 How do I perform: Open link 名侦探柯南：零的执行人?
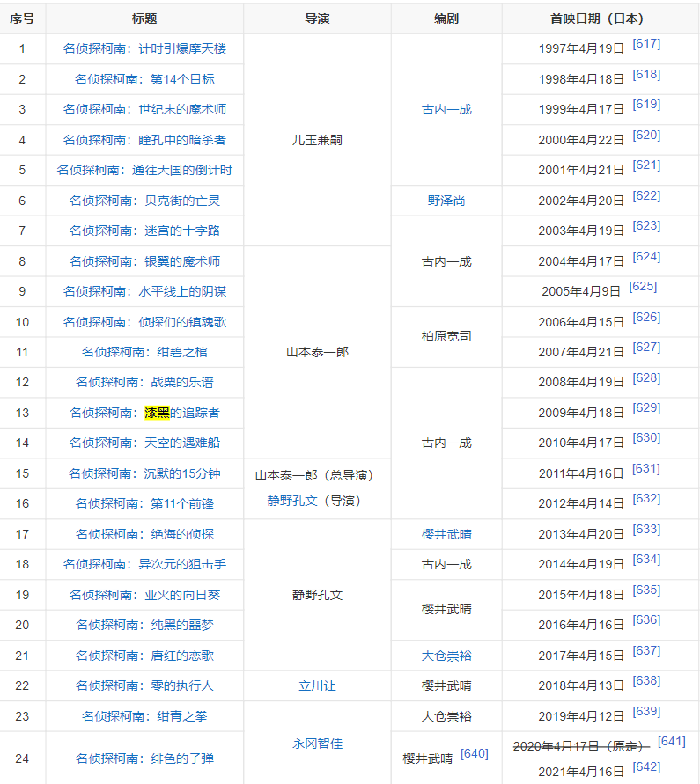(x=144, y=685)
